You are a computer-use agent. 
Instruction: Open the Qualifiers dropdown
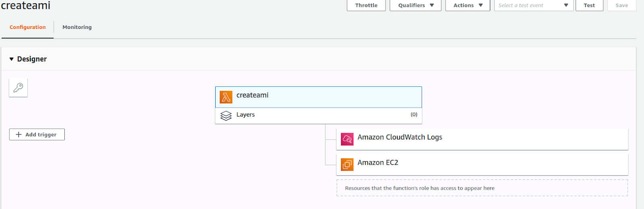point(415,5)
